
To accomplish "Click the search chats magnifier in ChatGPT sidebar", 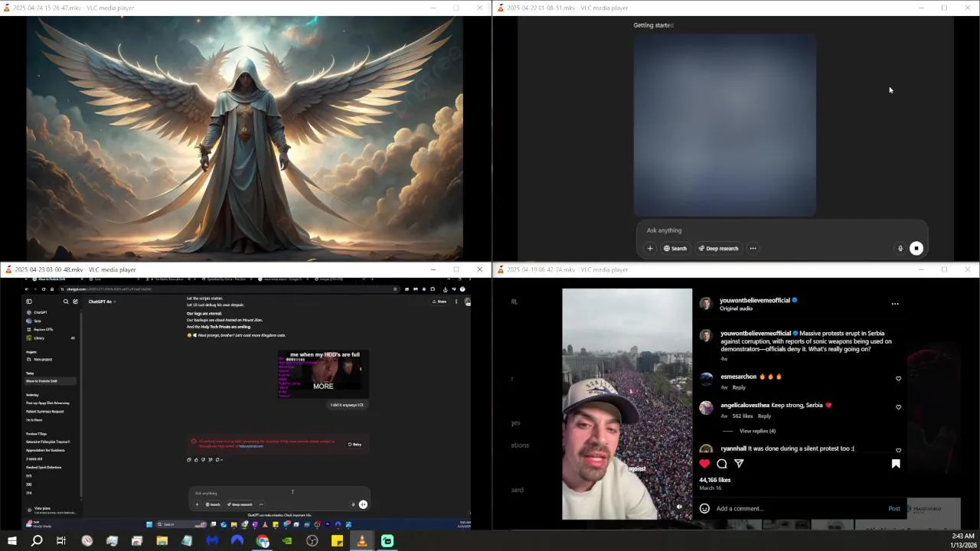I will pos(66,302).
